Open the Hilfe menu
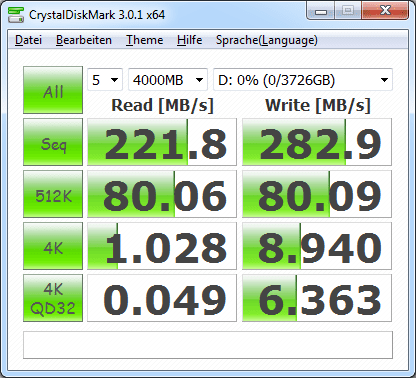This screenshot has height=378, width=416. [x=189, y=40]
